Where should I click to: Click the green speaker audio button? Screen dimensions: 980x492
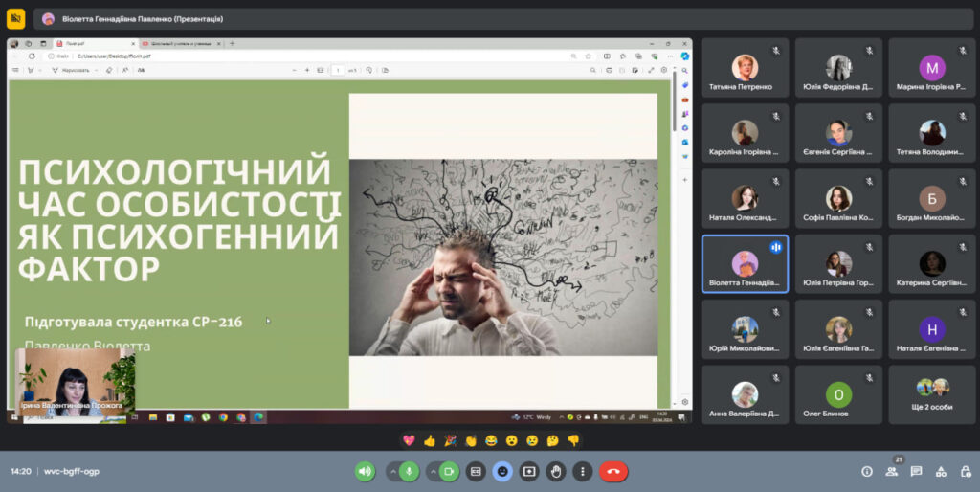click(365, 471)
